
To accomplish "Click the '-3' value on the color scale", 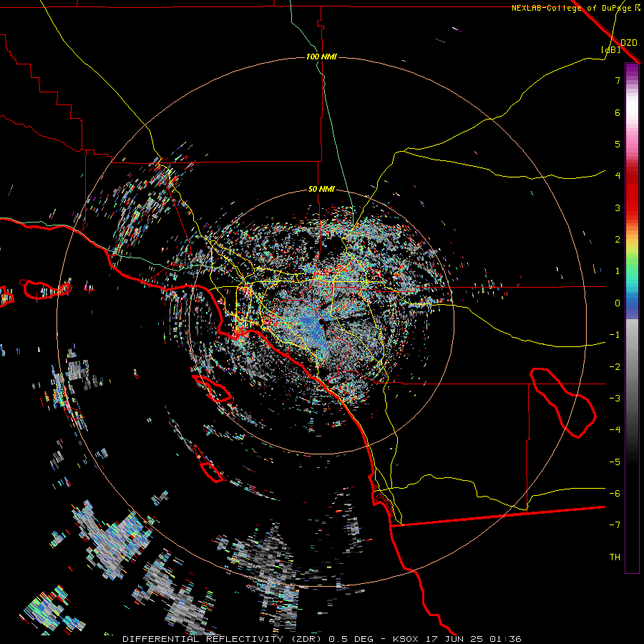I will click(615, 398).
